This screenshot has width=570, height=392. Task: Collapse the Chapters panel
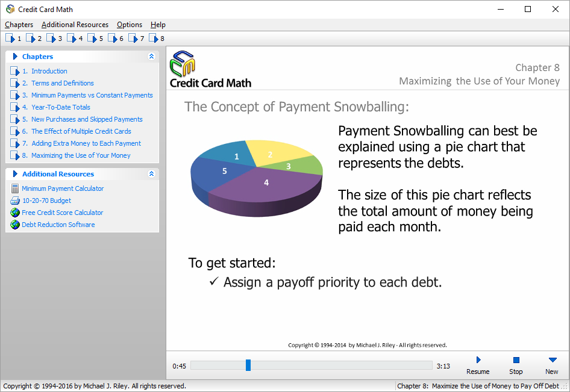click(152, 57)
